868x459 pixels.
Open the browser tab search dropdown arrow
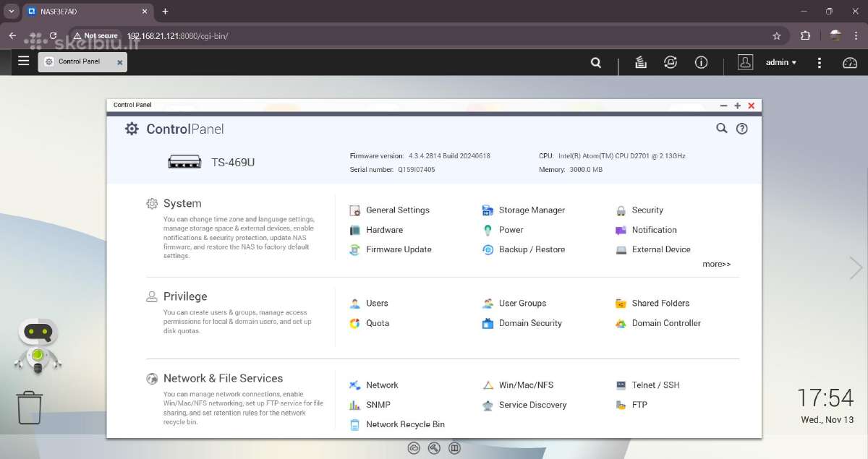click(x=12, y=12)
